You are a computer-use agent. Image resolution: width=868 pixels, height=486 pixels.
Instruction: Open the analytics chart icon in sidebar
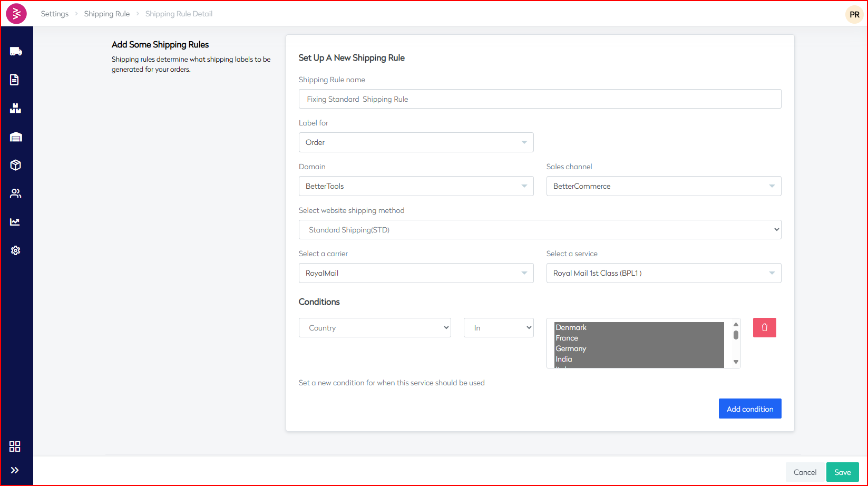click(16, 222)
